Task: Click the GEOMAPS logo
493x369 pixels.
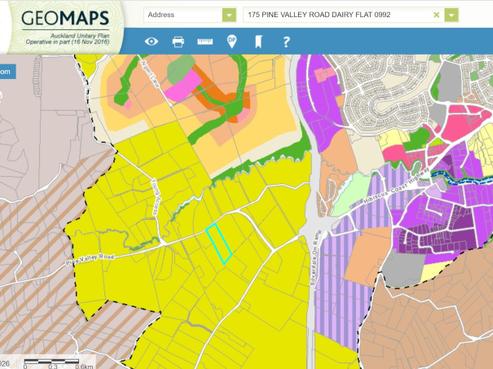Action: [x=65, y=18]
